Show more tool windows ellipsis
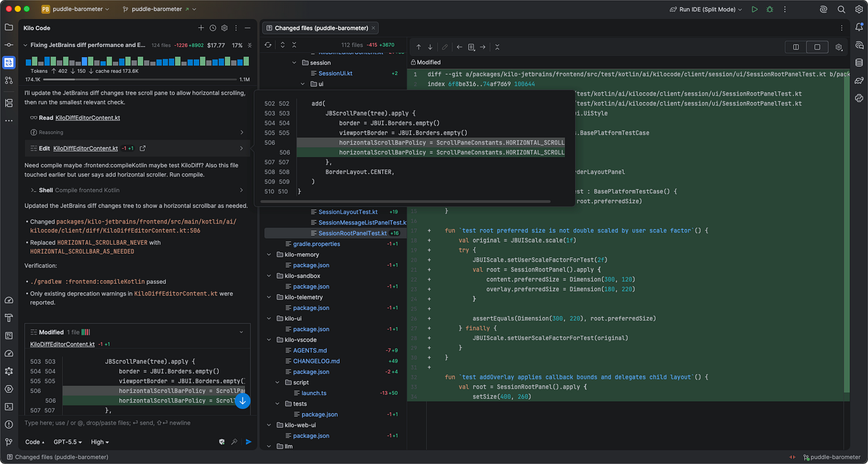This screenshot has width=868, height=464. pos(8,120)
